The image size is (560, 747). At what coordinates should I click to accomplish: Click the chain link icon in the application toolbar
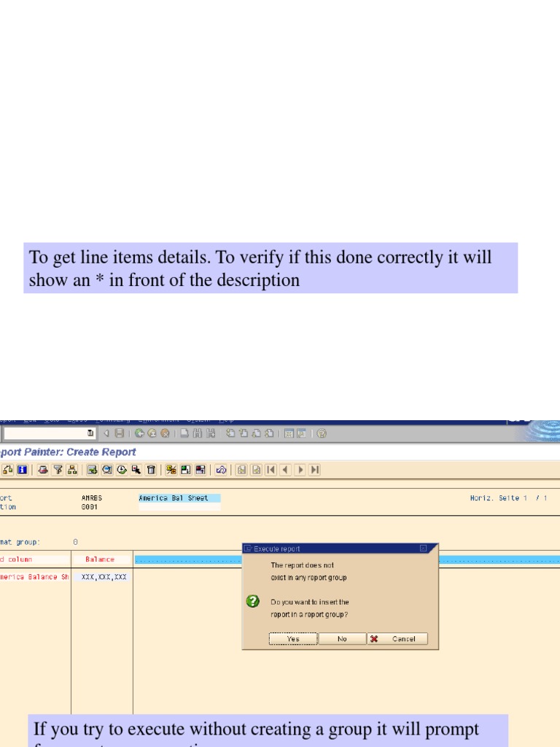220,470
